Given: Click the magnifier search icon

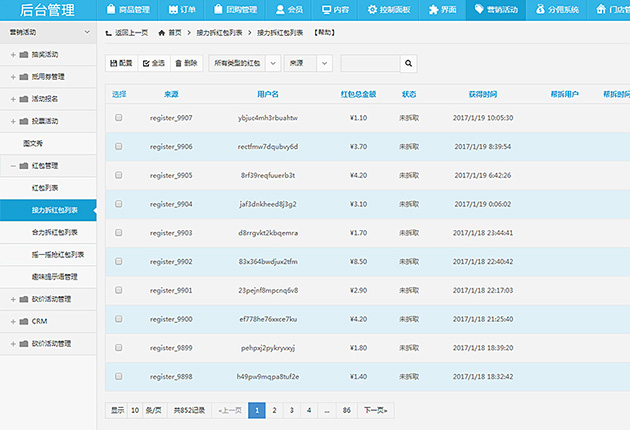Looking at the screenshot, I should [x=409, y=63].
